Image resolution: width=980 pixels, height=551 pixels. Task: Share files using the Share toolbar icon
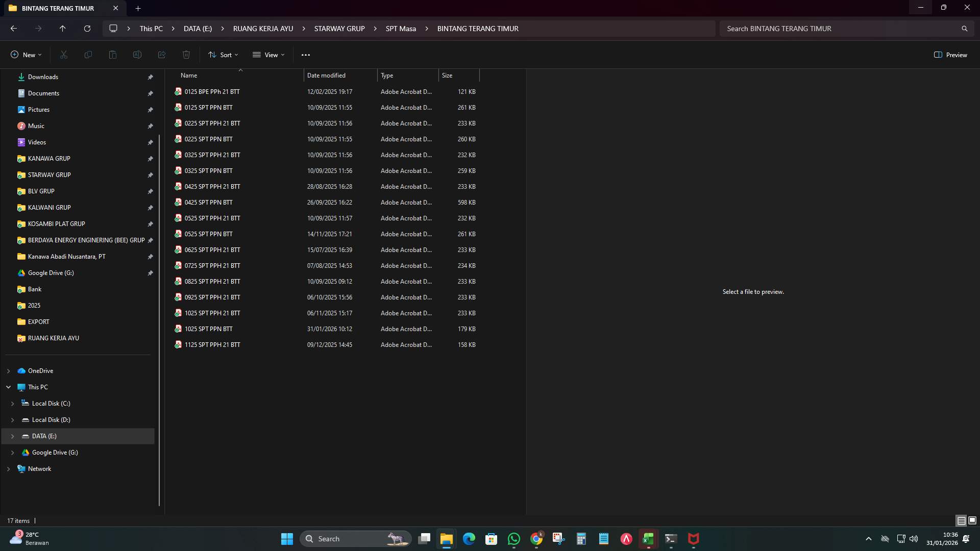click(x=161, y=55)
